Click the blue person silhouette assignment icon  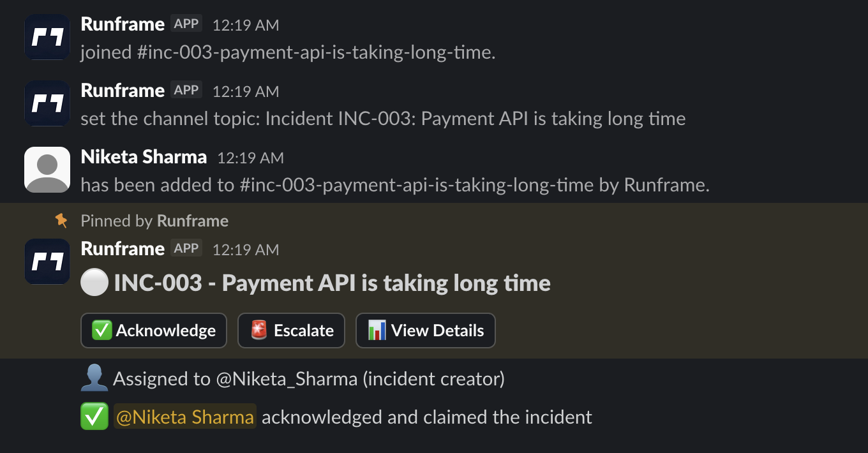pos(94,378)
